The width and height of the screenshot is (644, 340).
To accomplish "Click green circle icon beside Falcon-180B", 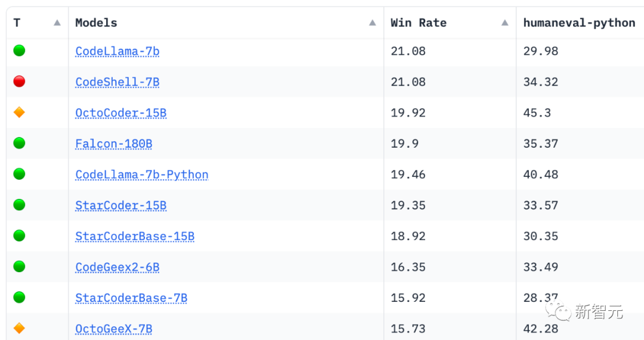I will [x=19, y=143].
